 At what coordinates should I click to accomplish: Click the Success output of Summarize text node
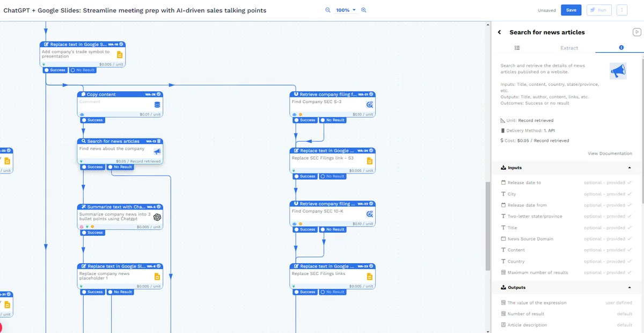pos(92,233)
